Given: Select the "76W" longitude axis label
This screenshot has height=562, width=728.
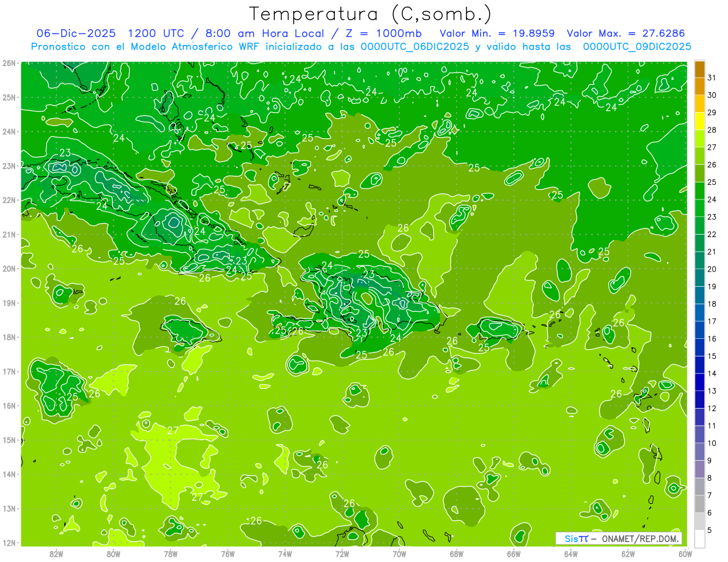Looking at the screenshot, I should [227, 554].
